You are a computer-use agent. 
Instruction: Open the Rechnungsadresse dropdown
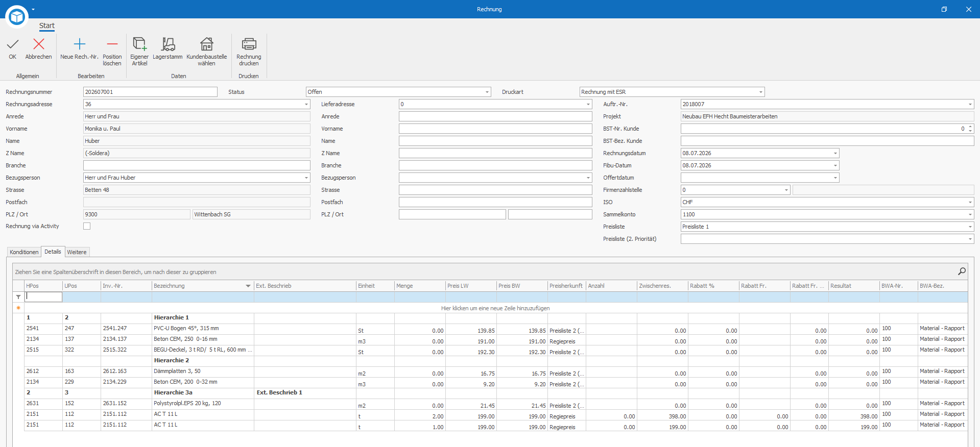point(306,104)
